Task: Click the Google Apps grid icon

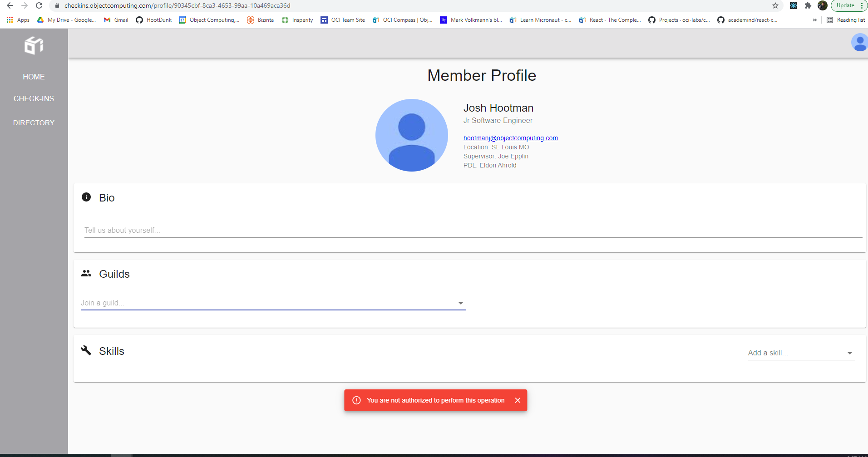Action: tap(10, 20)
